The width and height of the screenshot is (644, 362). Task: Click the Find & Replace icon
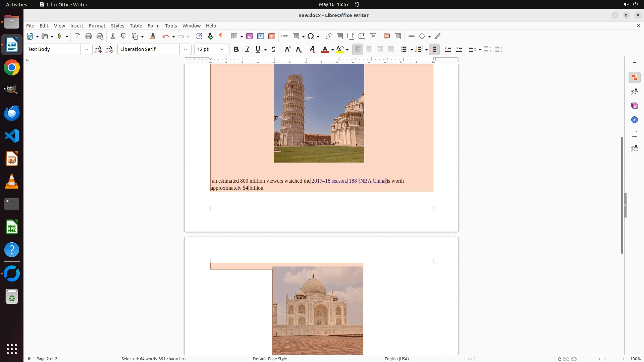[x=199, y=36]
